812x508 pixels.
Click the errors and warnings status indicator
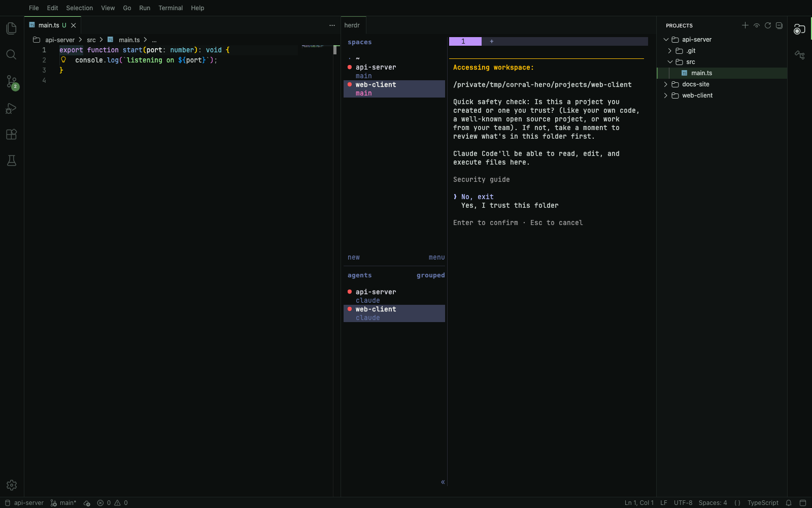click(x=113, y=503)
